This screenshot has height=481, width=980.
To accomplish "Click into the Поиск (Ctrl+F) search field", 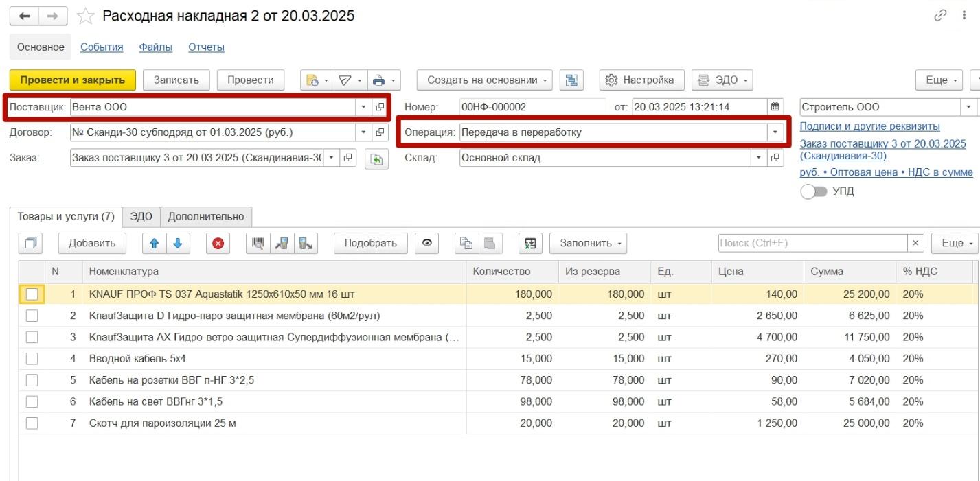I will (813, 243).
